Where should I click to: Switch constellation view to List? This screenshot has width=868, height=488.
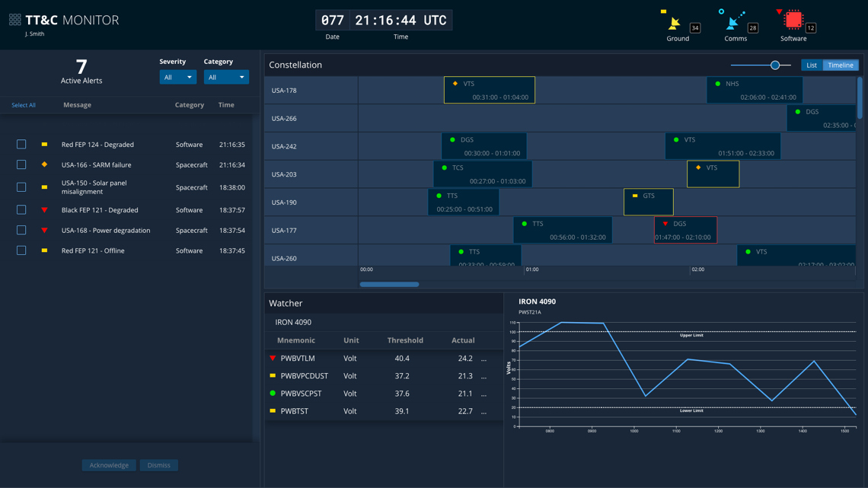(812, 65)
